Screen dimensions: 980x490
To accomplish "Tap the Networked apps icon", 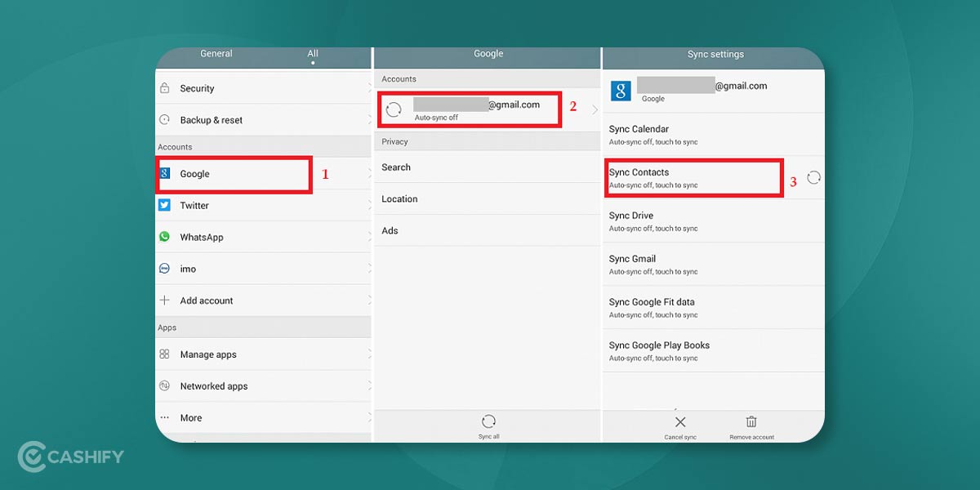I will pos(164,386).
